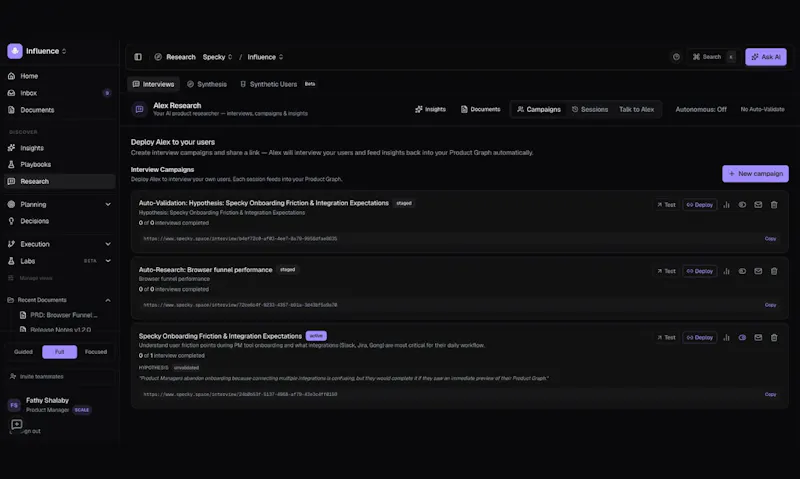Viewport: 800px width, 479px height.
Task: Copy the Auto-Validation campaign link
Action: [x=770, y=238]
